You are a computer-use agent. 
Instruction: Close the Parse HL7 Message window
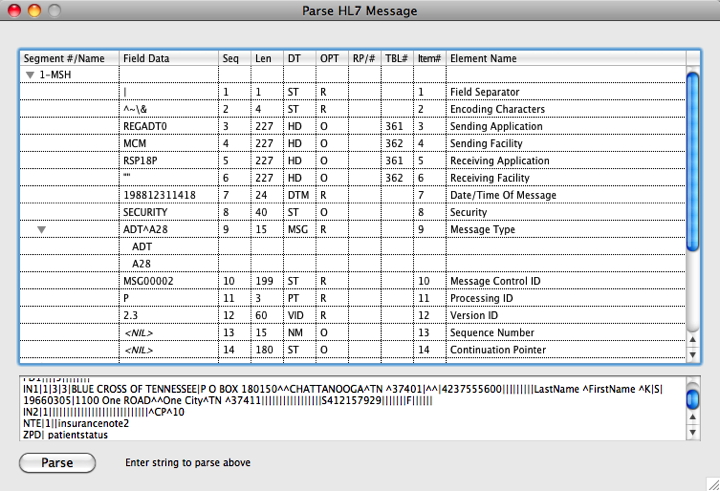(x=13, y=11)
